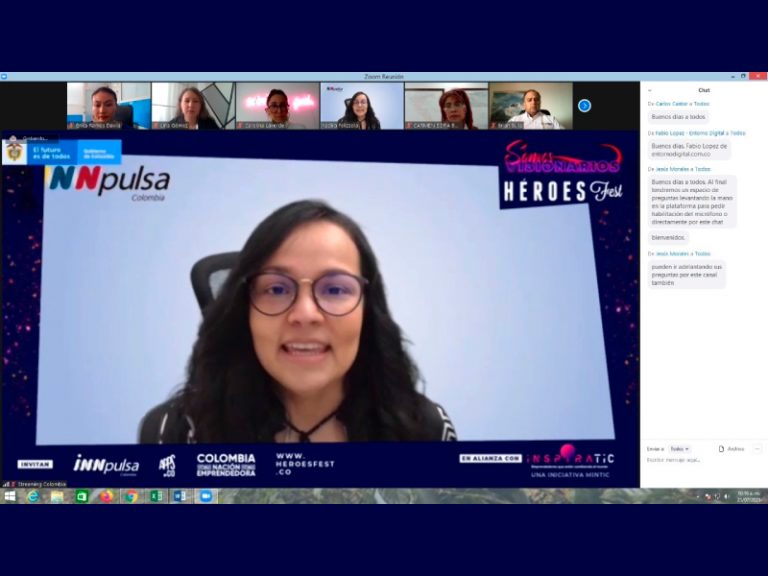This screenshot has width=768, height=576.
Task: Switch to Zoom in the taskbar
Action: [206, 496]
